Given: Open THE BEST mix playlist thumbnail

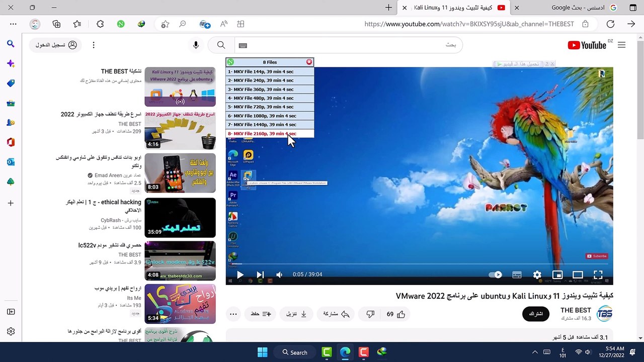Looking at the screenshot, I should (x=180, y=87).
